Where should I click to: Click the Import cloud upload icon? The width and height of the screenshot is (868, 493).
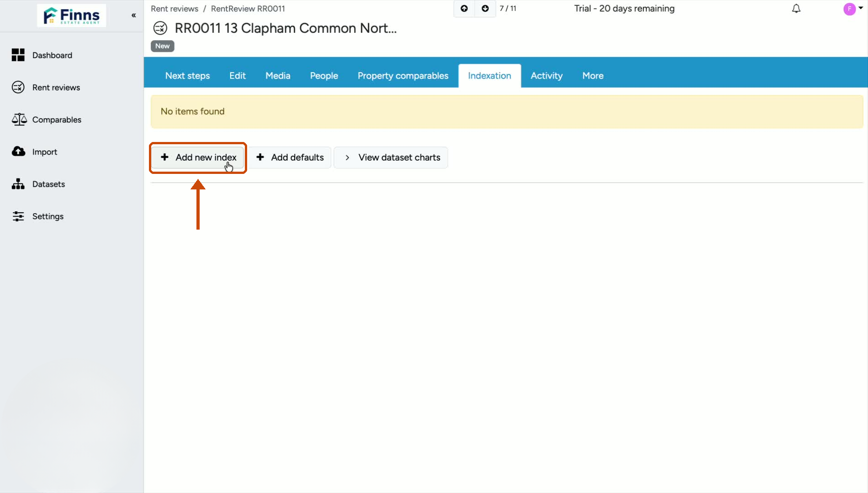click(18, 152)
